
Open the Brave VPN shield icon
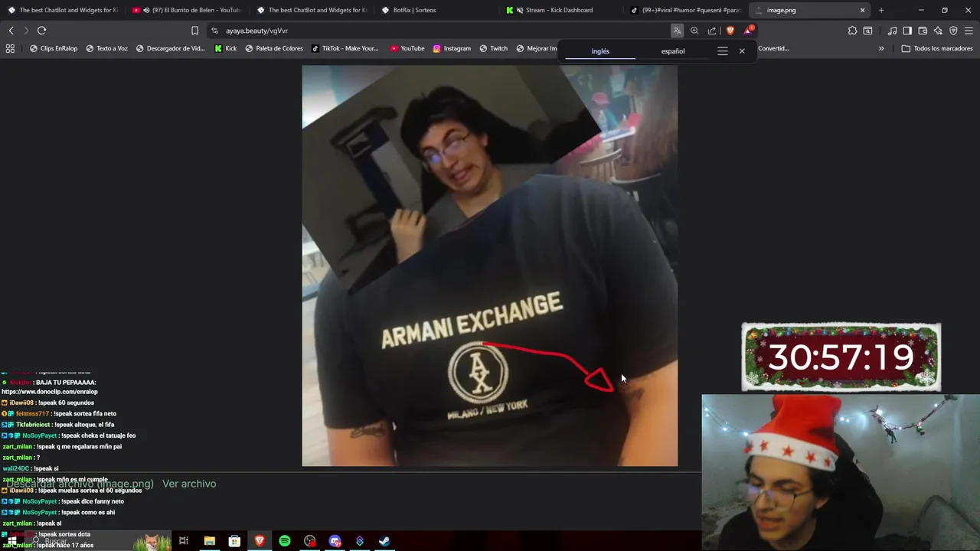[x=953, y=31]
